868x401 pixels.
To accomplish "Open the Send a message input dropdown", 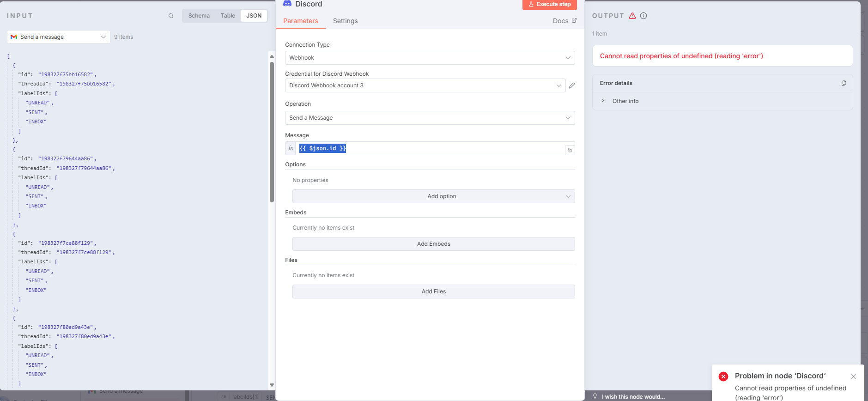I will pyautogui.click(x=59, y=37).
